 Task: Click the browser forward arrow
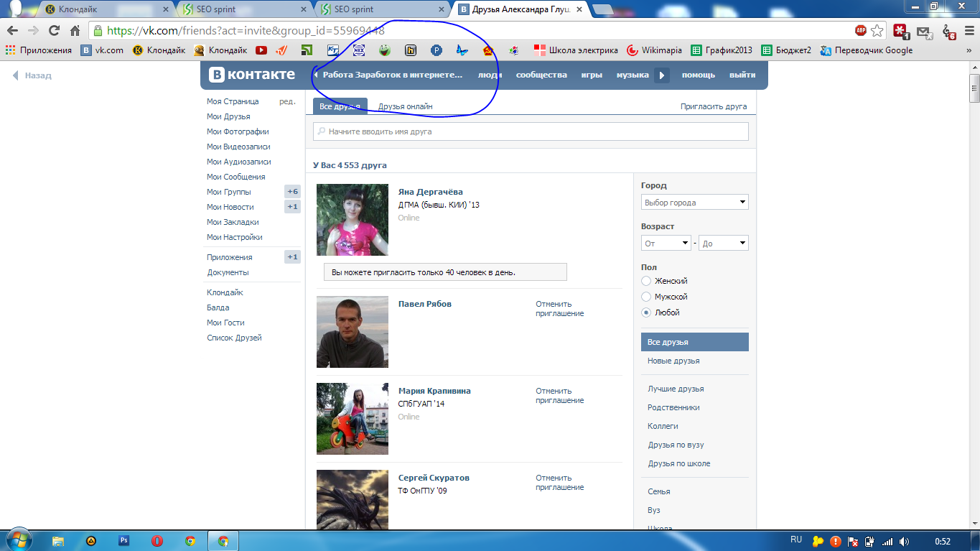pos(33,31)
